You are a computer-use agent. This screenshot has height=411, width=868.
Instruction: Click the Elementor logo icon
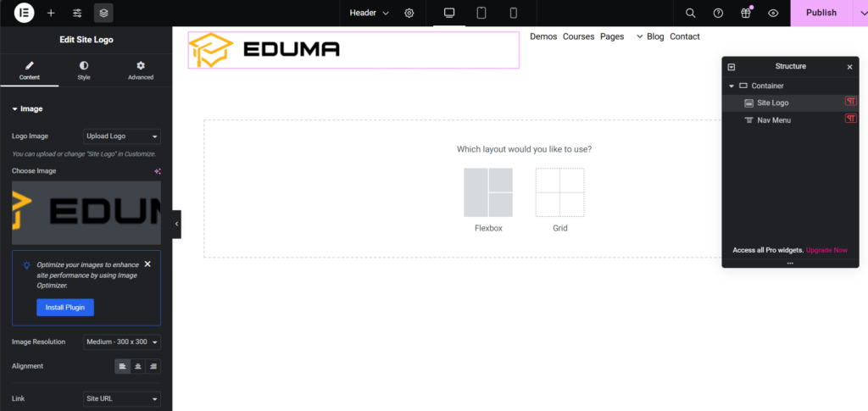(24, 13)
